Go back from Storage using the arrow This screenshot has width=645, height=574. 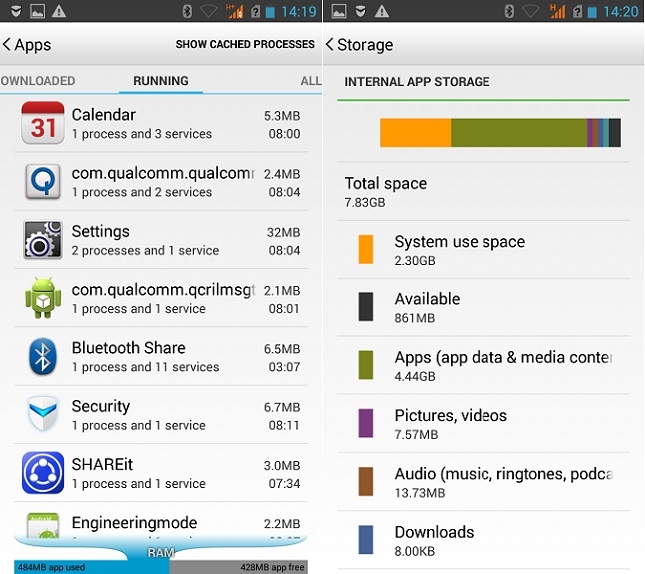[x=329, y=44]
